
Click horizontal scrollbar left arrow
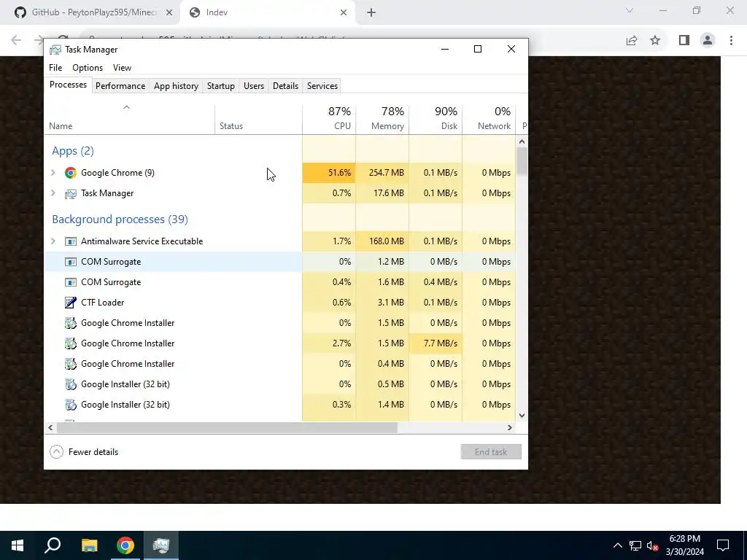pos(50,427)
